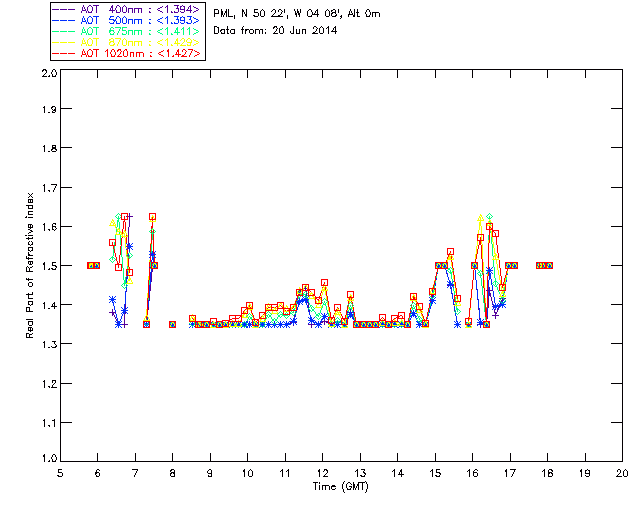
Task: Click the 18 x-axis tick label
Action: pos(547,473)
